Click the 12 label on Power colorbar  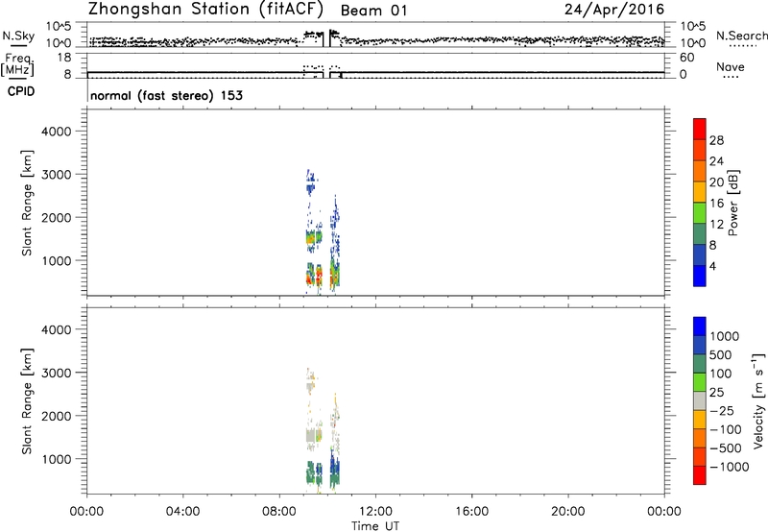click(x=716, y=225)
